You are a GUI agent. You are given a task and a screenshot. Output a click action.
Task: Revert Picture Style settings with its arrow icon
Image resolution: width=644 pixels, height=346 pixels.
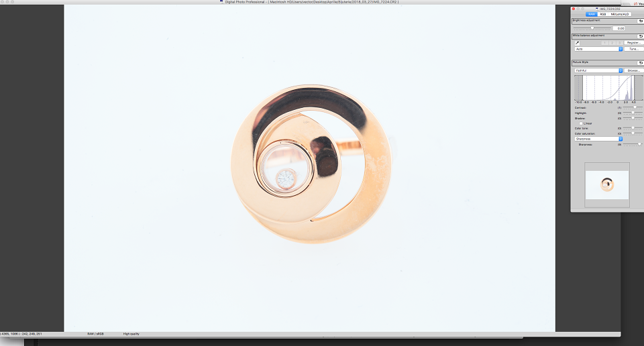[x=640, y=63]
